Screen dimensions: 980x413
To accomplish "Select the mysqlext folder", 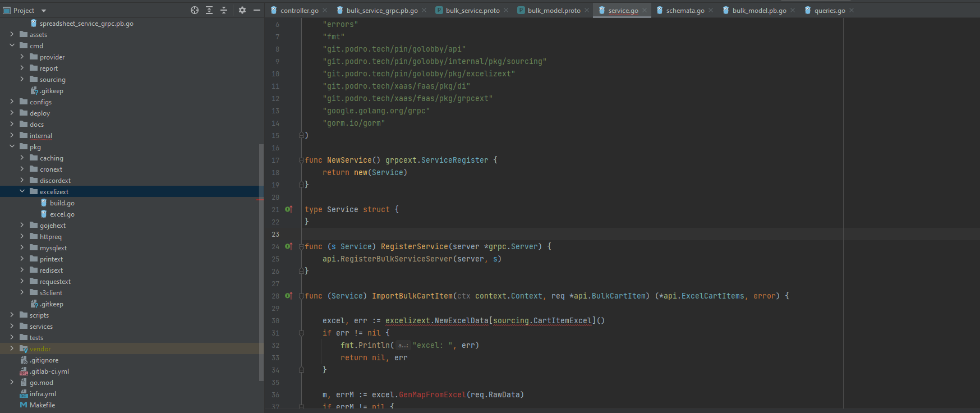I will [53, 248].
